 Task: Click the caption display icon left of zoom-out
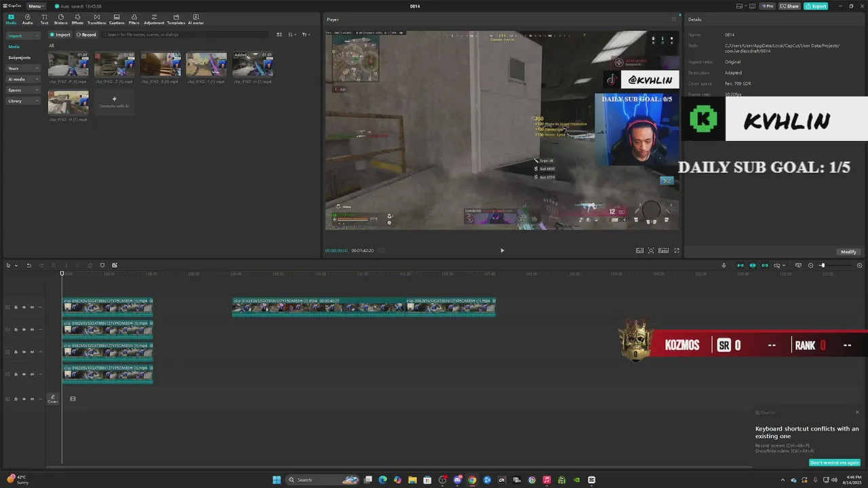tap(798, 265)
